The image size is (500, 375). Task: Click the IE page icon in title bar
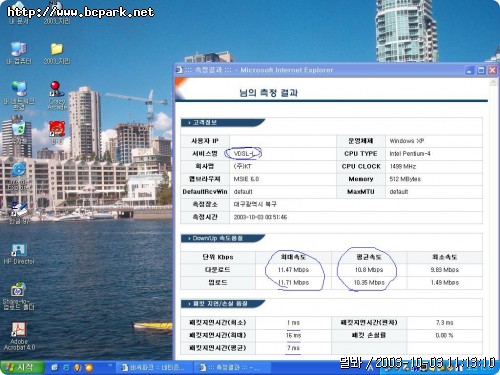pyautogui.click(x=179, y=70)
